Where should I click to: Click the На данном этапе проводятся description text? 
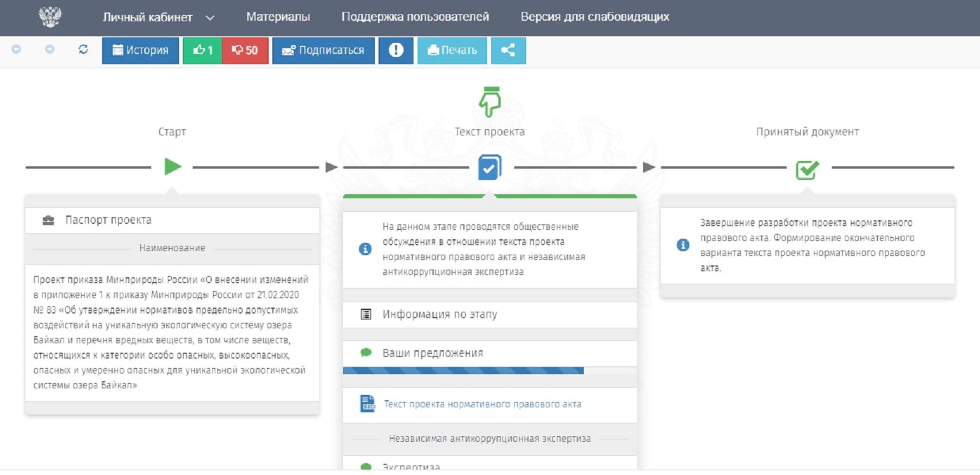coord(484,249)
